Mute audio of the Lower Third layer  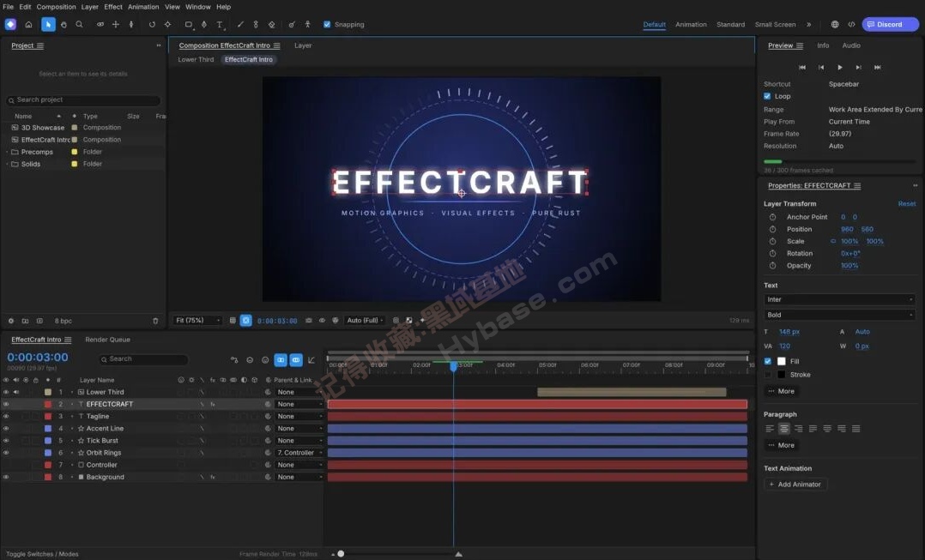pos(16,392)
